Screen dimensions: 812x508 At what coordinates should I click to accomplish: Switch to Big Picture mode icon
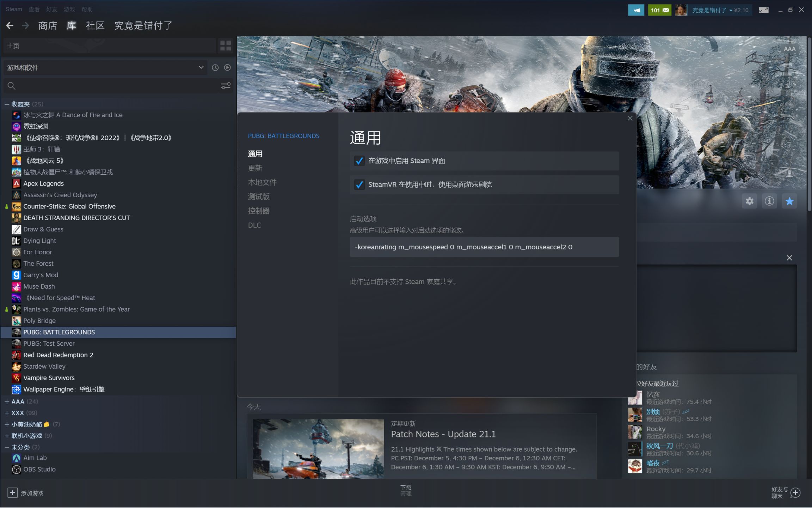[x=764, y=10]
